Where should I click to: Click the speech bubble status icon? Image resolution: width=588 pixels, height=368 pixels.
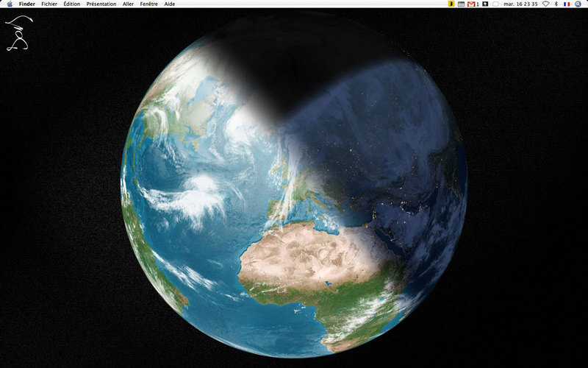click(495, 4)
